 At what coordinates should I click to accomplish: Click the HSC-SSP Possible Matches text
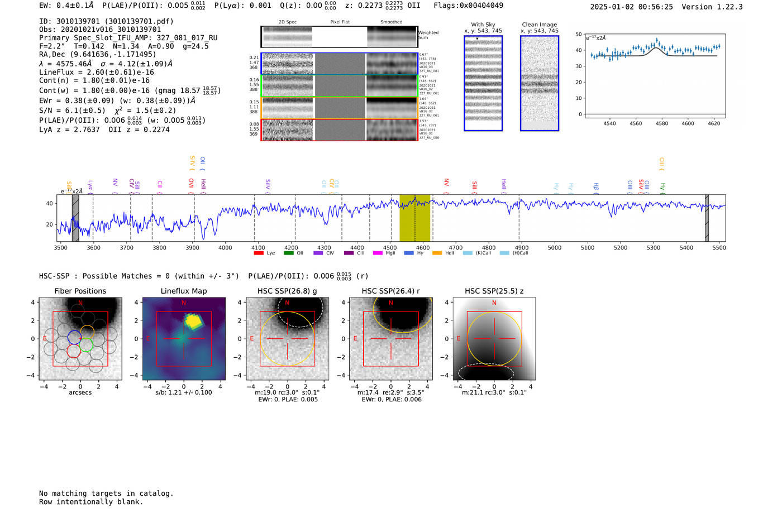coord(139,276)
